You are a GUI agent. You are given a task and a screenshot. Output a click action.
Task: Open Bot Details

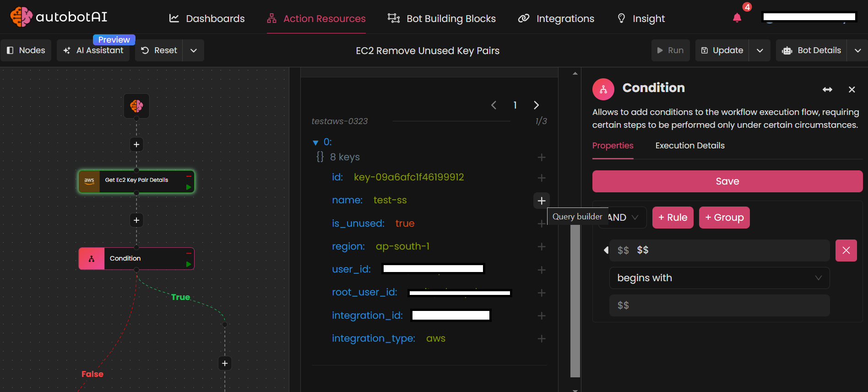[812, 50]
